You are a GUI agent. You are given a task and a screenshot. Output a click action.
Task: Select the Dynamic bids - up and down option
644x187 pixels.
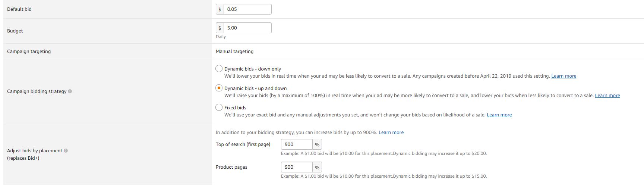click(x=219, y=88)
